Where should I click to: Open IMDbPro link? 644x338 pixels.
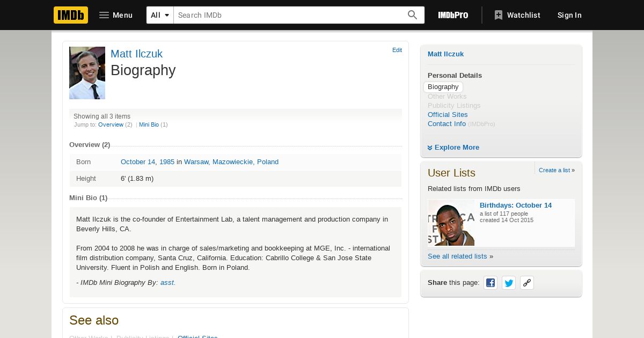(x=453, y=15)
